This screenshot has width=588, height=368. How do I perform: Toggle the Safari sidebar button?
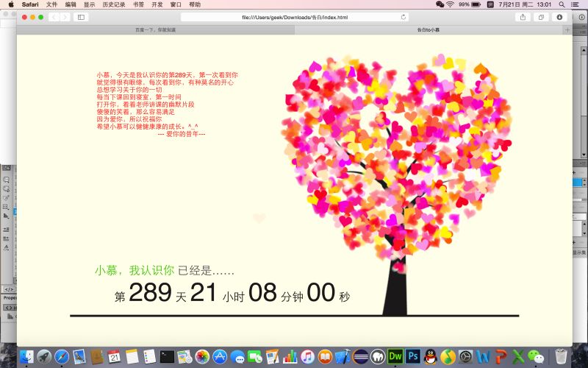pyautogui.click(x=81, y=17)
